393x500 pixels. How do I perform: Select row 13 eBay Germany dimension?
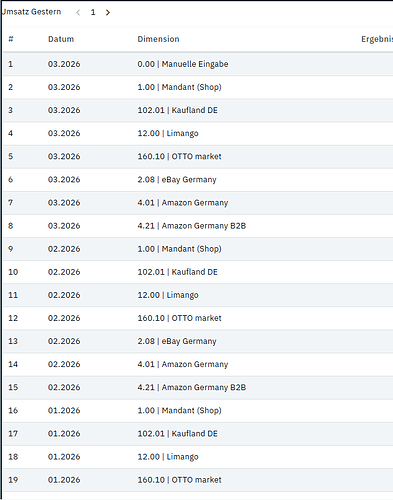click(x=177, y=341)
